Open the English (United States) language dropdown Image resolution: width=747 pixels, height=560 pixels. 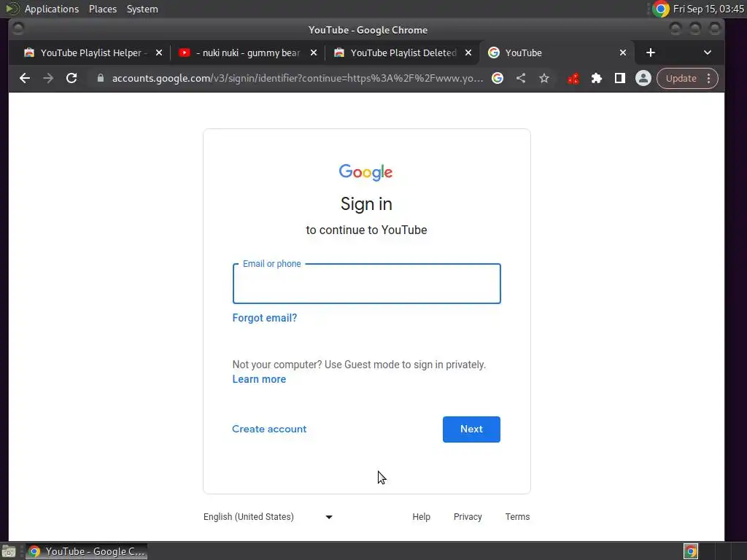pos(268,517)
